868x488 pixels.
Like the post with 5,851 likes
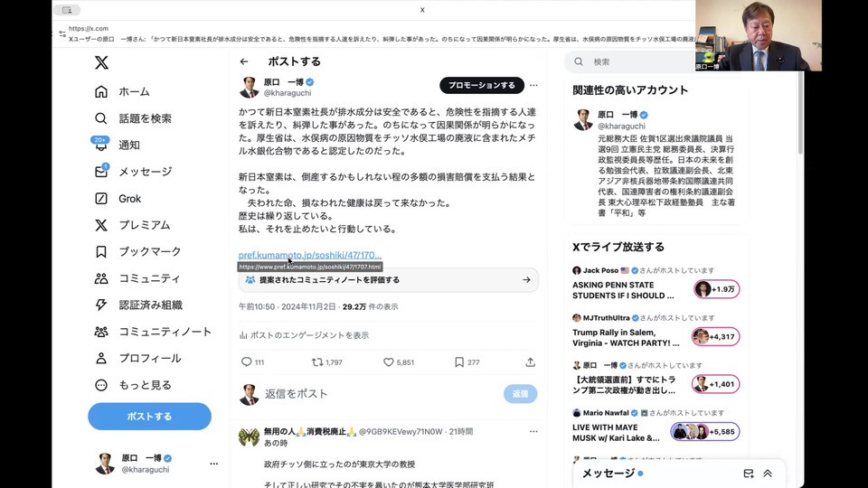[399, 362]
